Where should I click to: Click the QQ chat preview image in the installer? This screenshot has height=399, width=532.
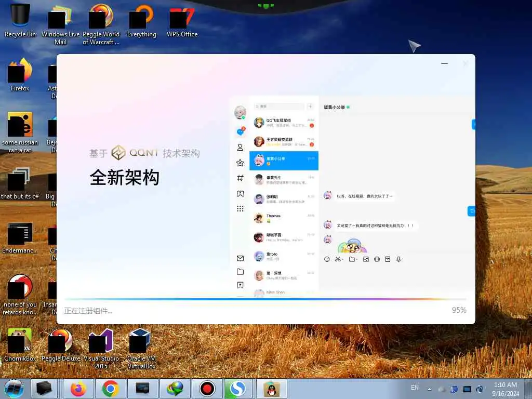tap(352, 197)
